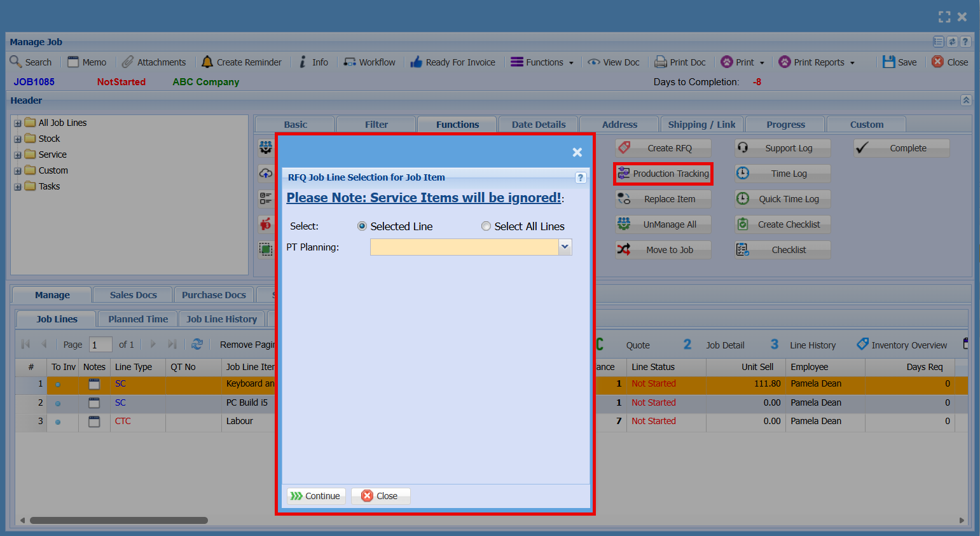This screenshot has width=980, height=536.
Task: Close RFQ dialog with the X
Action: click(577, 152)
